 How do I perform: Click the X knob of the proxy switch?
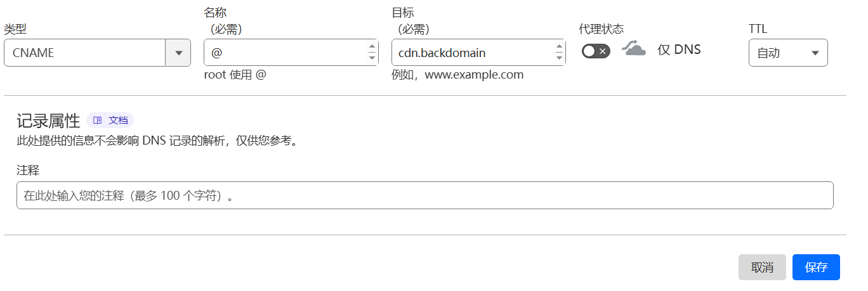point(603,51)
